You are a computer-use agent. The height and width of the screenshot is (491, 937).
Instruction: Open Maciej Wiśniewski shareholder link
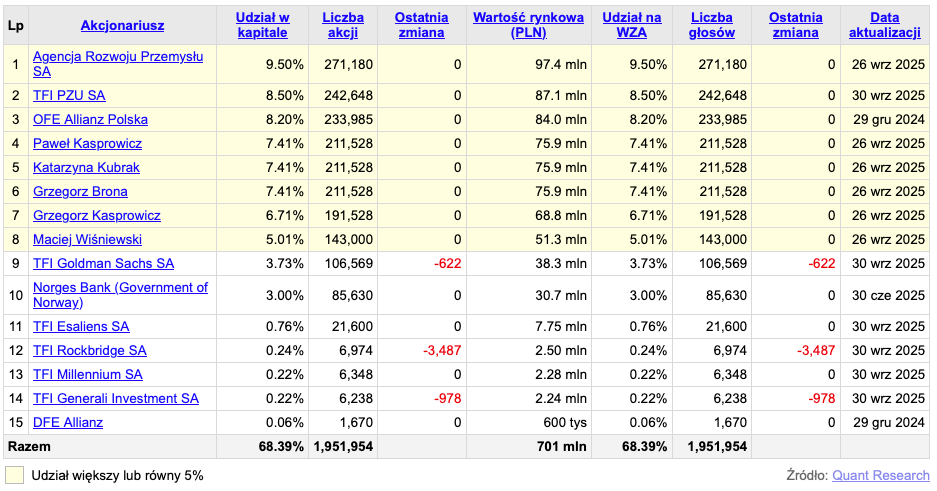point(87,239)
